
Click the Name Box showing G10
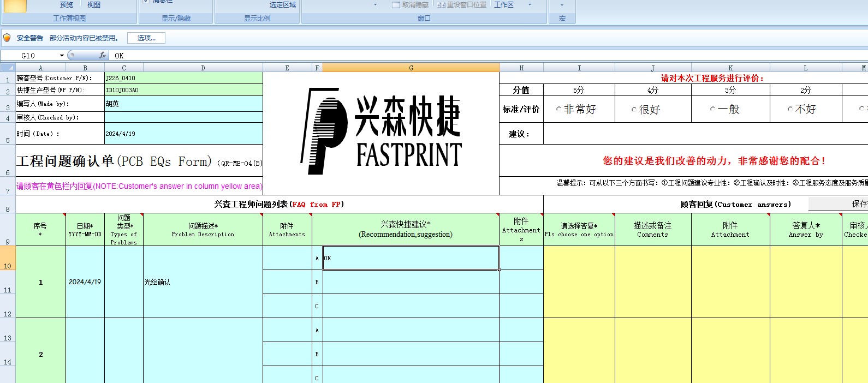[28, 56]
